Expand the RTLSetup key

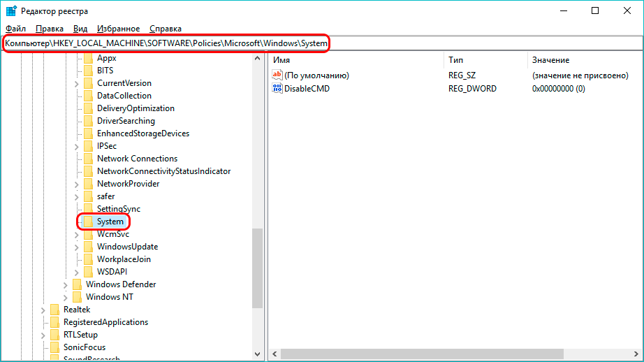(x=43, y=335)
